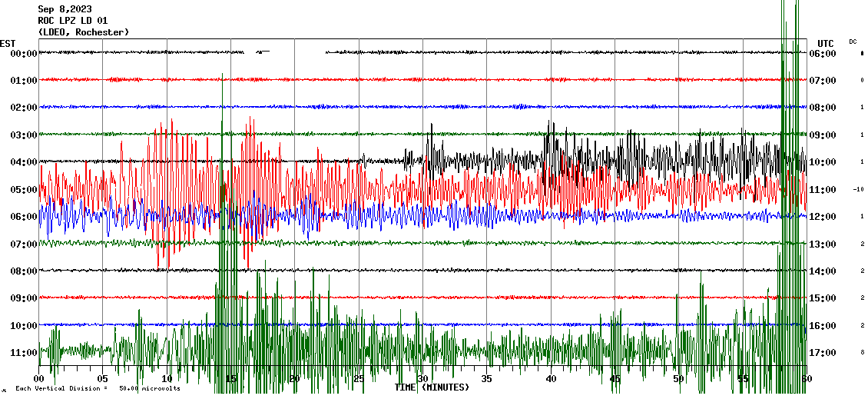
Task: Select the 11:00 EST row label
Action: click(x=23, y=353)
